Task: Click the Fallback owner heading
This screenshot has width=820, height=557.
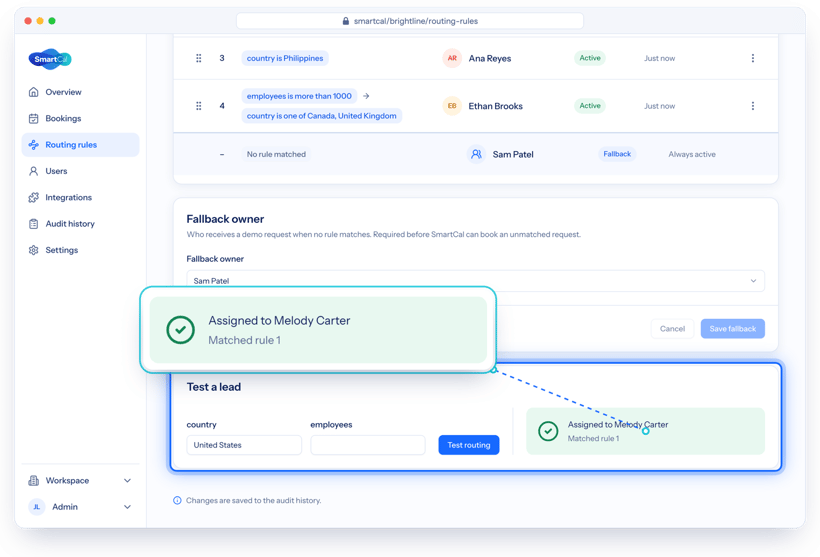Action: point(225,219)
